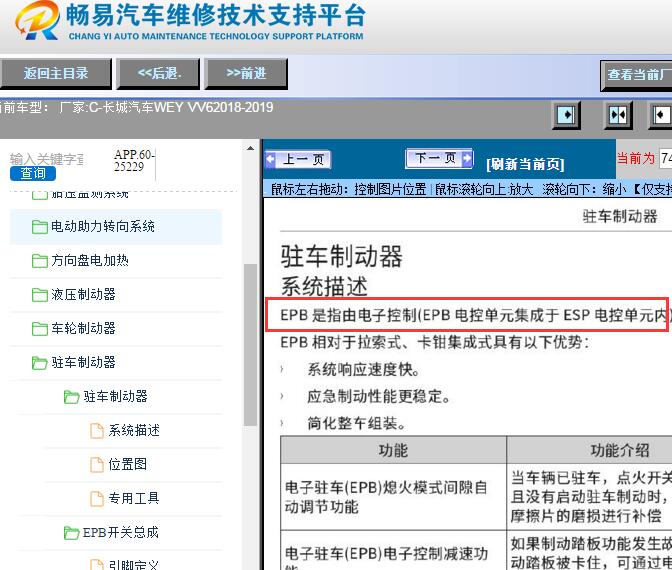Image resolution: width=672 pixels, height=570 pixels.
Task: Click the double-arrow split panel layout icon
Action: [618, 115]
